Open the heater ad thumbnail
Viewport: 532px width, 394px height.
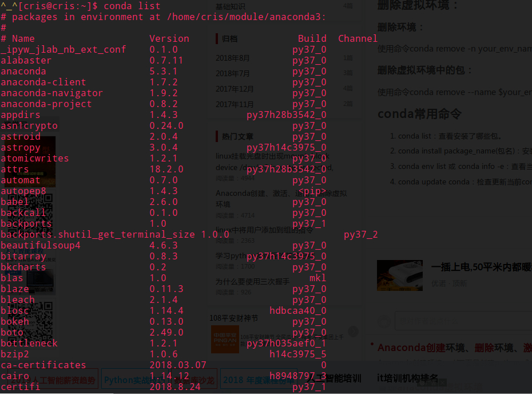[400, 275]
